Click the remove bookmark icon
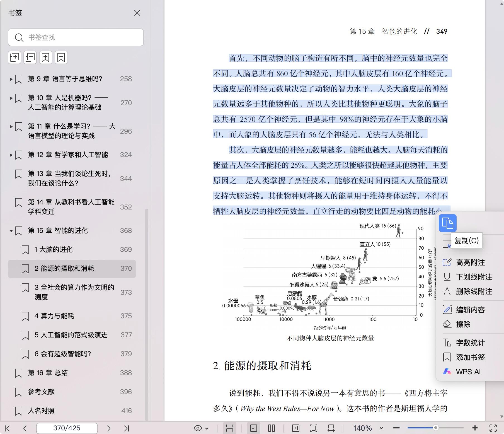This screenshot has height=434, width=504. 61,57
